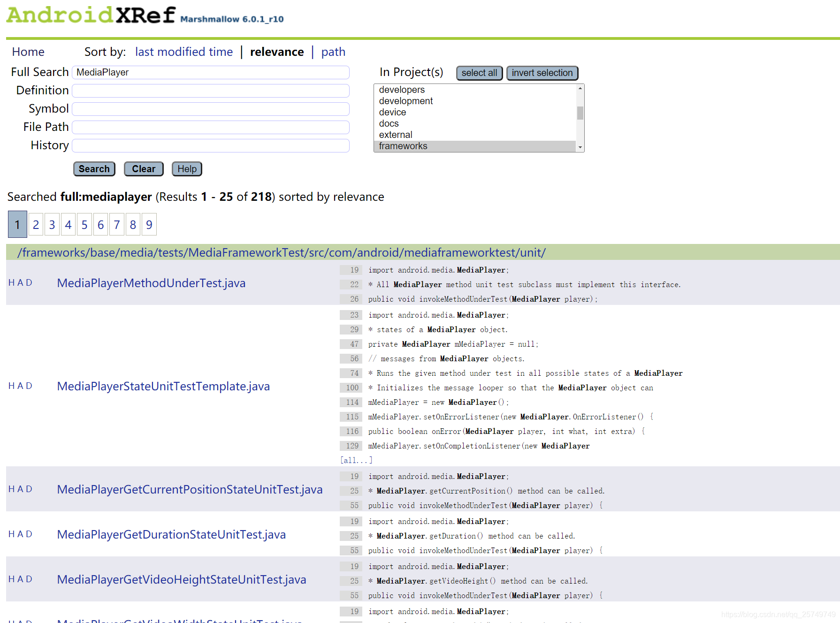840x623 pixels.
Task: Click H link for MediaPlayerGetCurrentPositionStateUnitTest.java
Action: pos(12,489)
